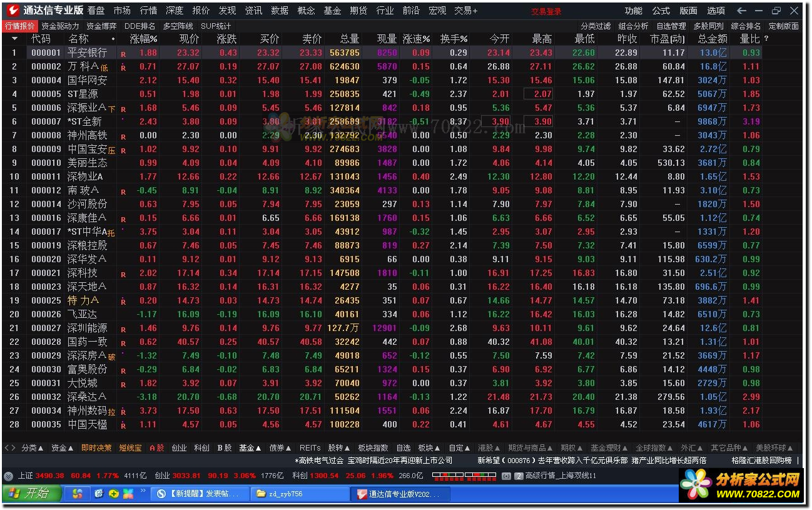Viewport: 812px width, 510px height.
Task: Open the Windows 开始 start button
Action: click(x=33, y=494)
